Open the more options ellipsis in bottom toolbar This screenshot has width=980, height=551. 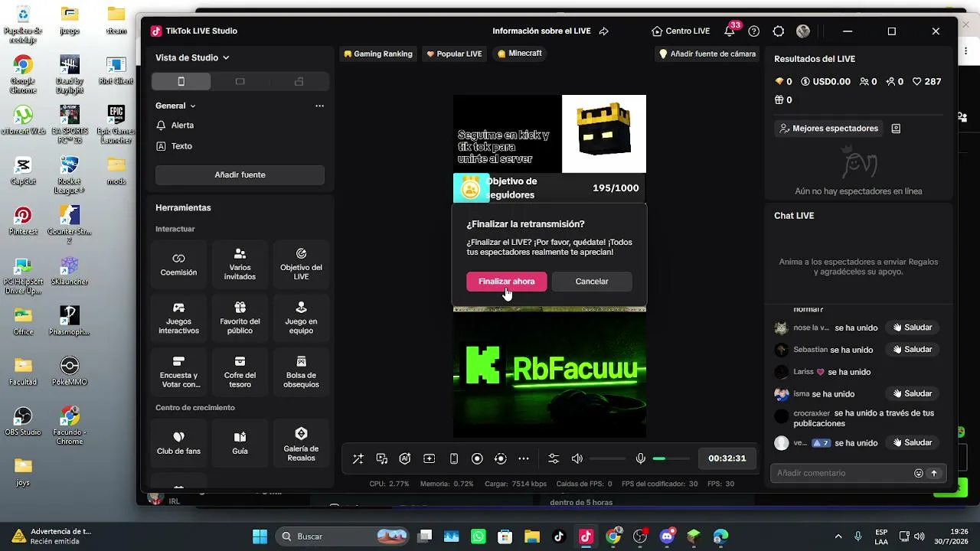524,458
